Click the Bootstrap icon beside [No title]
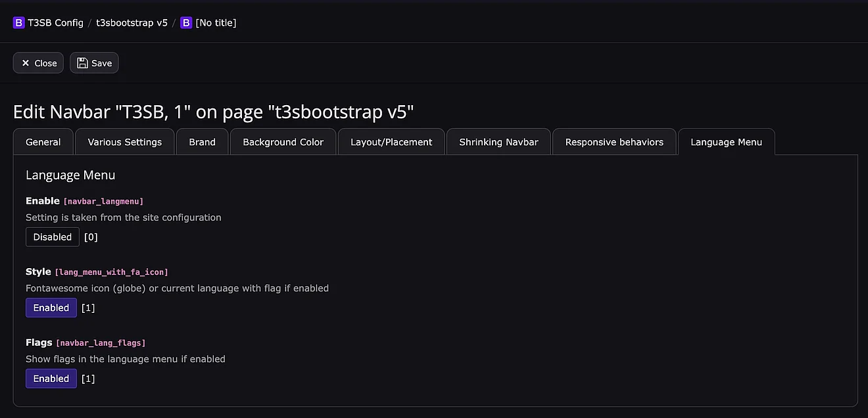The width and height of the screenshot is (868, 418). [x=186, y=23]
